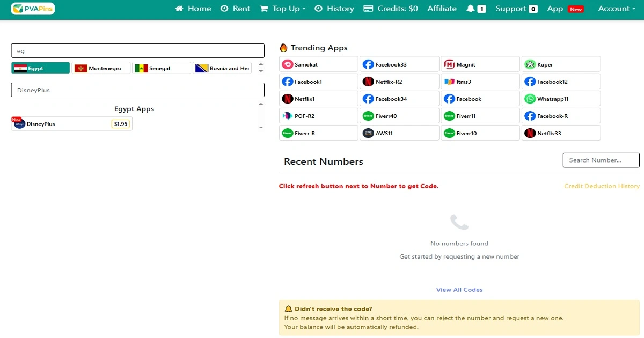Open the History page
644x338 pixels.
334,9
